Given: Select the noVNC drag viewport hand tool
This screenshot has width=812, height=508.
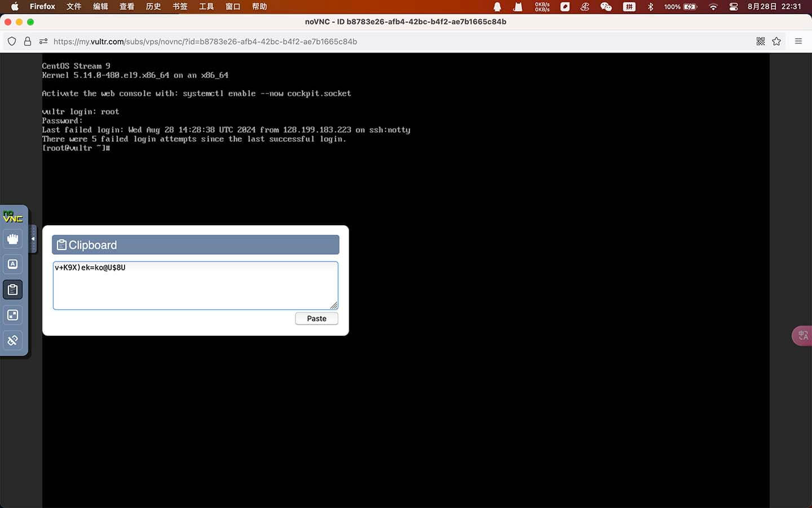Looking at the screenshot, I should pyautogui.click(x=13, y=239).
